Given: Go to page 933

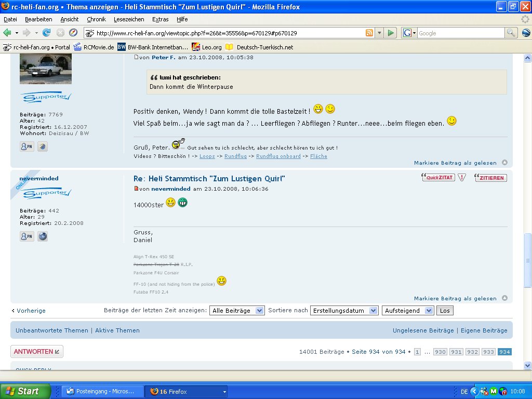Looking at the screenshot, I should (x=488, y=352).
